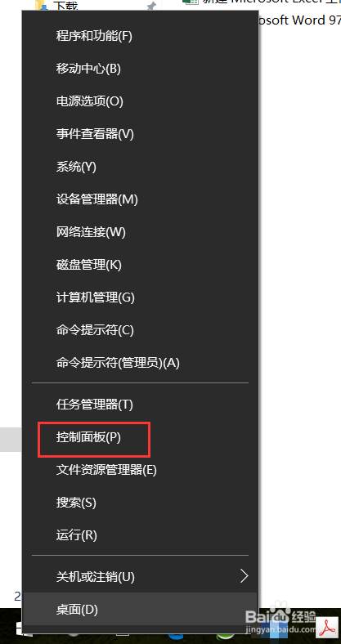
Task: Select 移动中心(B) from the menu
Action: (141, 69)
